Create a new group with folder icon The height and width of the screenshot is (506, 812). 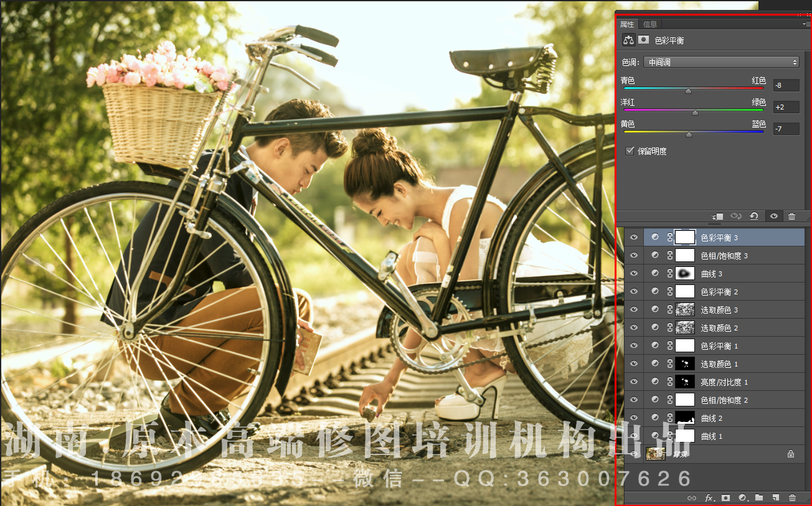(x=758, y=498)
